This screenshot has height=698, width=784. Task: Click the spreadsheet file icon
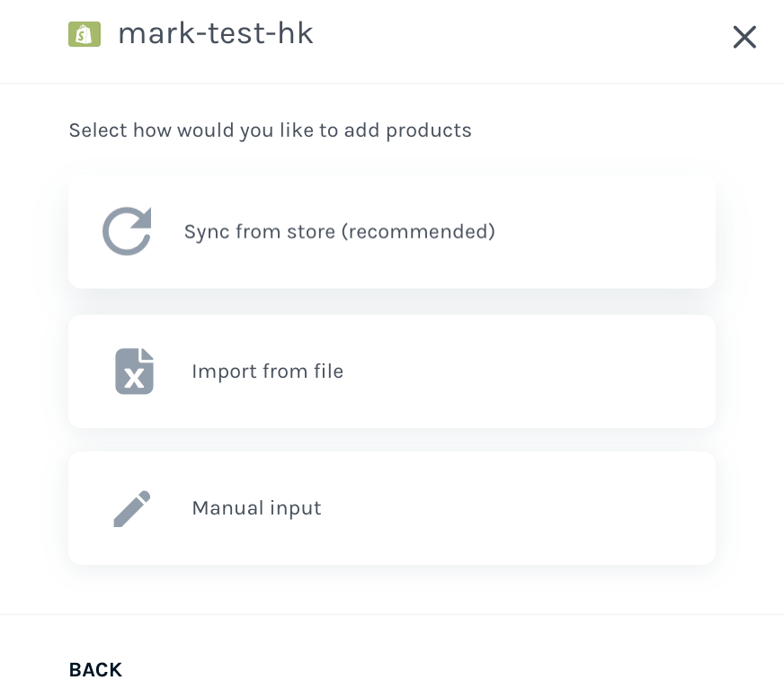click(135, 371)
